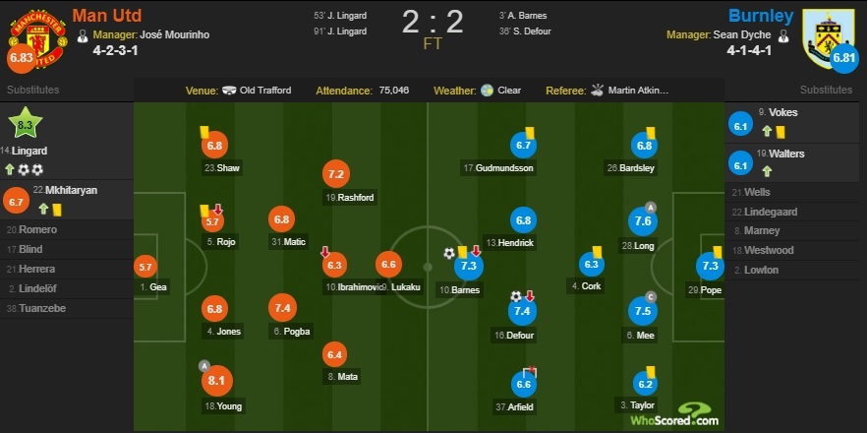This screenshot has height=433, width=868.
Task: Open the Man Utd team name link
Action: pos(105,16)
